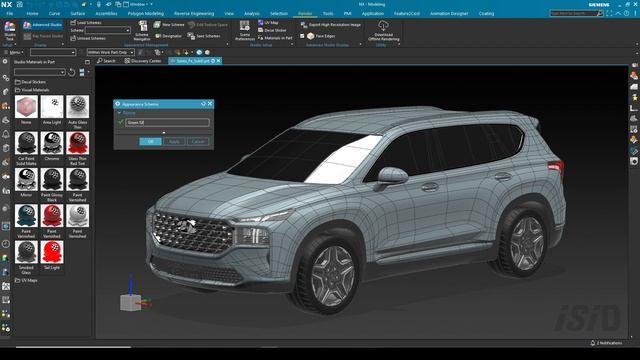
Task: Collapse the Name section in dialog
Action: [x=119, y=113]
